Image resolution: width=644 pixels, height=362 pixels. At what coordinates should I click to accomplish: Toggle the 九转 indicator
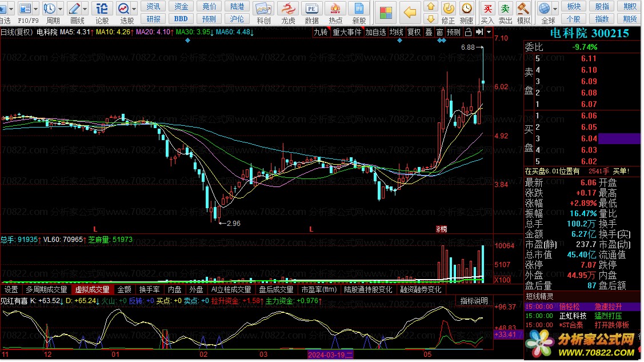tap(321, 32)
